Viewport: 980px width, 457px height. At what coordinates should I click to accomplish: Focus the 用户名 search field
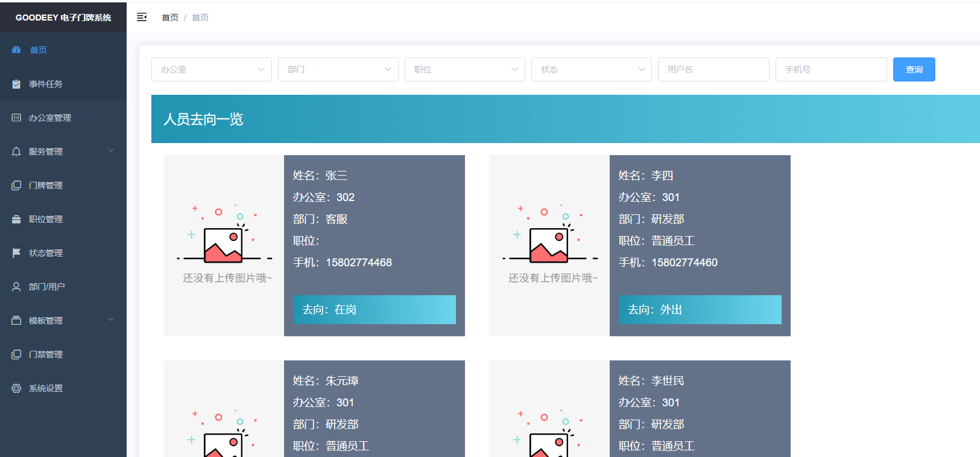click(x=713, y=69)
